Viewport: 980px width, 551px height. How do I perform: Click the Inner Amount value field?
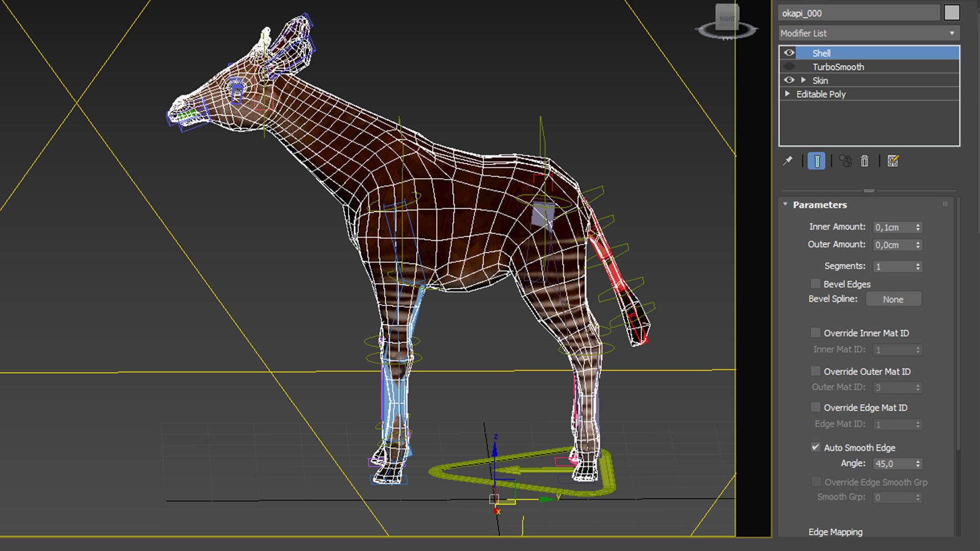[893, 227]
